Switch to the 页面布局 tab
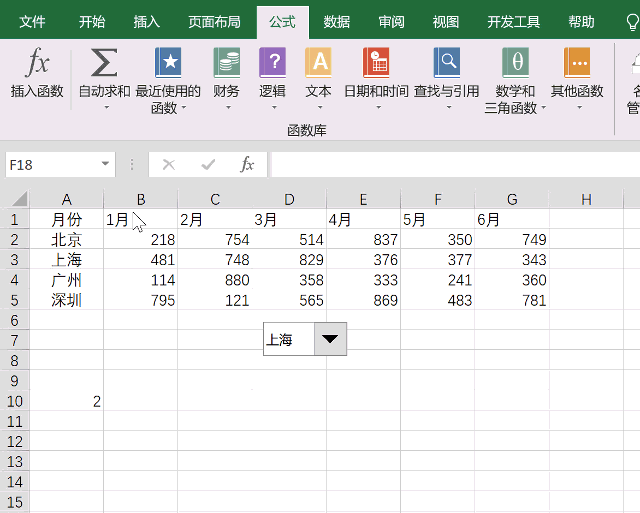Image resolution: width=640 pixels, height=513 pixels. click(x=214, y=22)
